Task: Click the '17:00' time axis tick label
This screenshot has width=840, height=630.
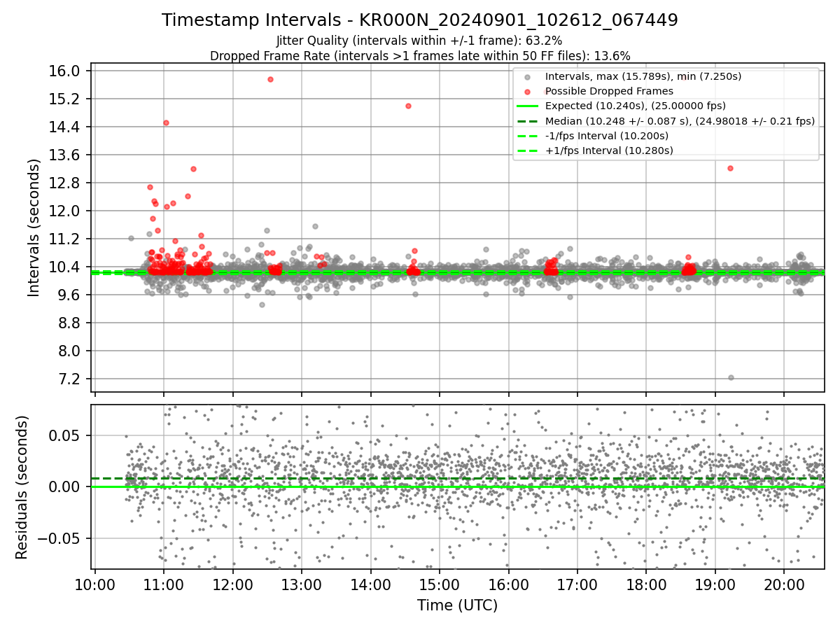Action: 577,584
